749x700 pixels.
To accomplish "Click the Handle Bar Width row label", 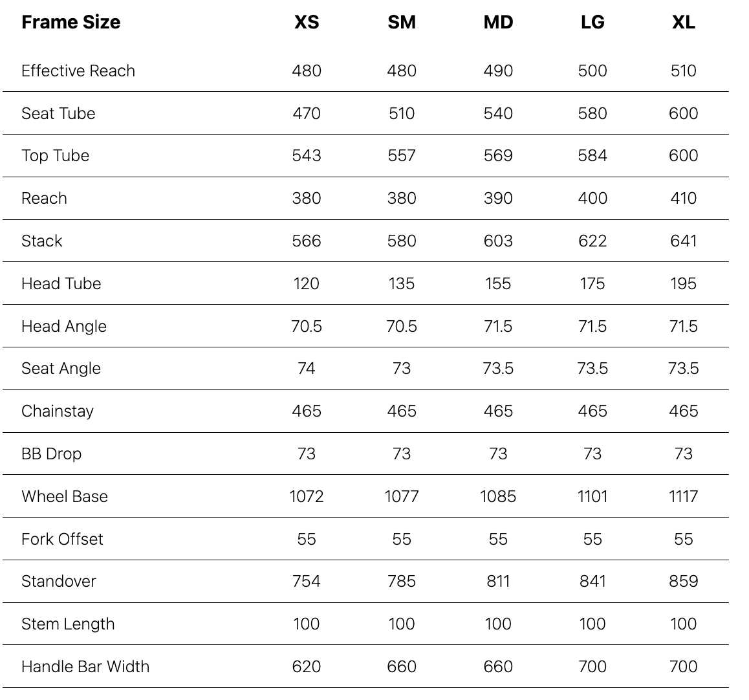I will (x=85, y=666).
